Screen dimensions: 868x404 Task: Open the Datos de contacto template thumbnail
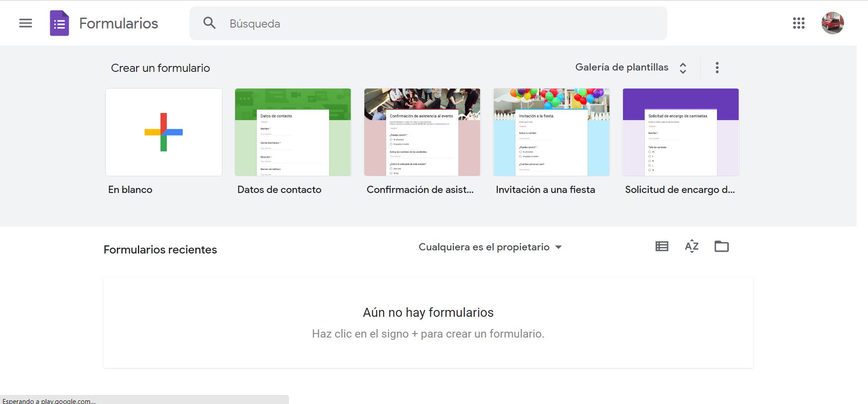click(293, 132)
